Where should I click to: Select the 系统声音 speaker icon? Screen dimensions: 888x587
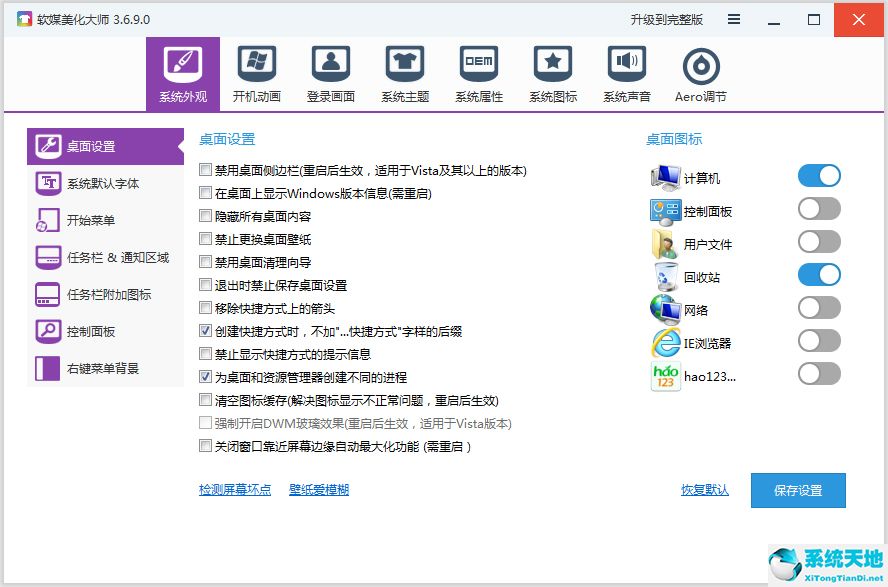tap(627, 66)
